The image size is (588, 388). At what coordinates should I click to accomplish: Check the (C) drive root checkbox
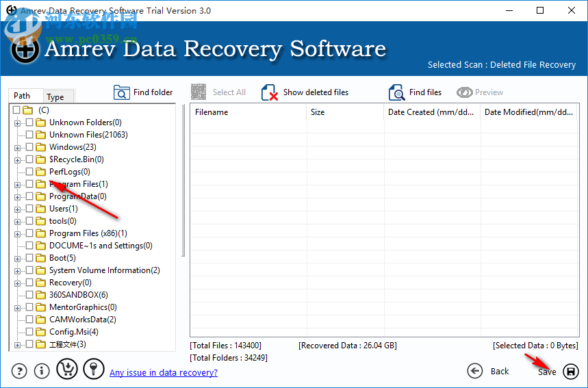click(x=16, y=110)
